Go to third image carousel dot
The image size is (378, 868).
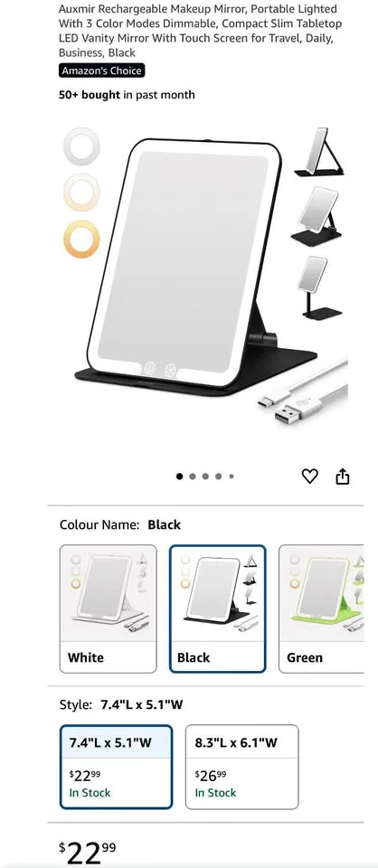205,476
